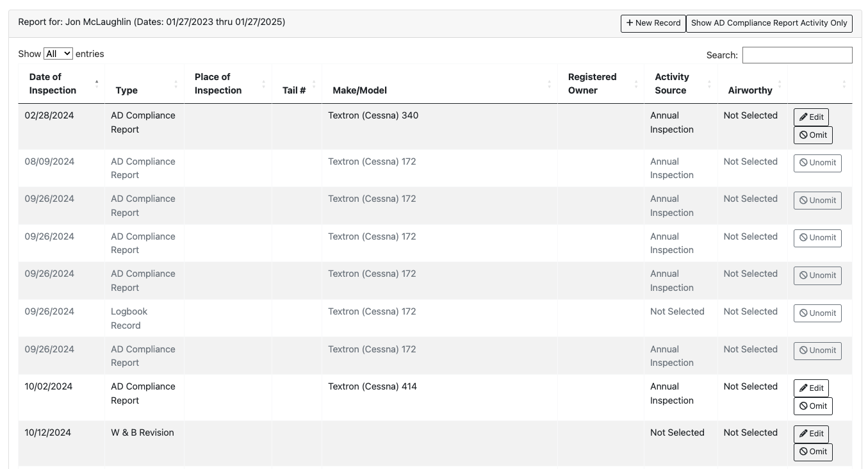Edit the W & B Revision record
The image size is (868, 469).
811,434
